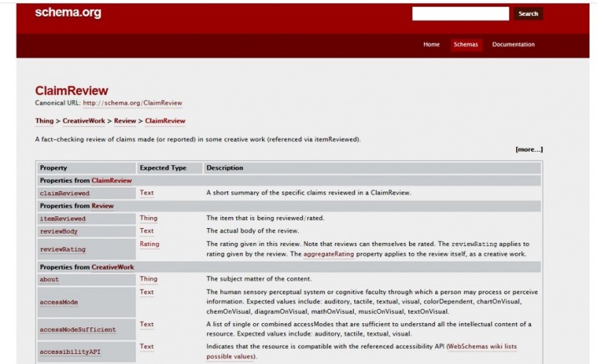Click 'The subject matter of the content.' text
597x364 pixels.
tap(259, 279)
